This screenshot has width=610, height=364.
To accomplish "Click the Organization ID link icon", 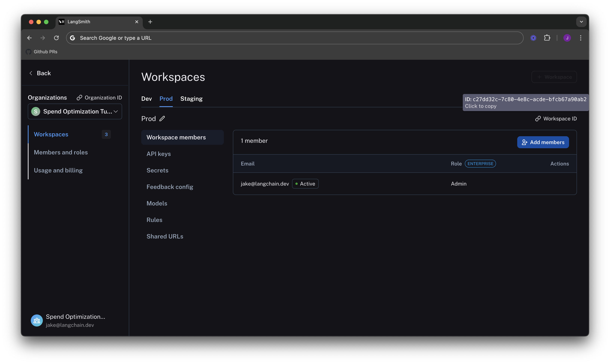I will click(x=79, y=98).
